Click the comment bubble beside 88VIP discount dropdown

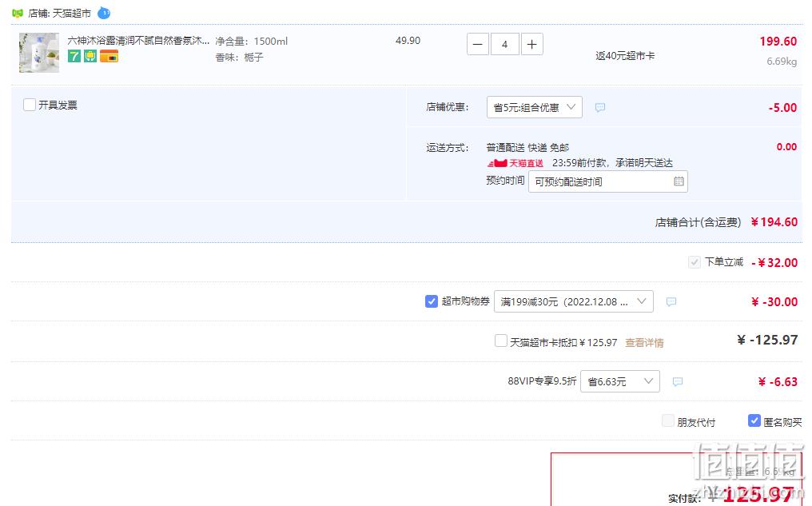(x=678, y=382)
